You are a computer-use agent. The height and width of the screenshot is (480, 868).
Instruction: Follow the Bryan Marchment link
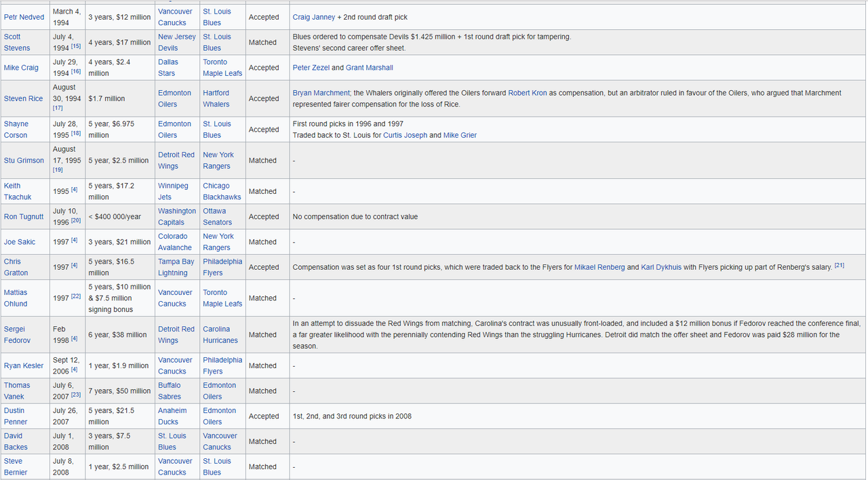pyautogui.click(x=321, y=93)
